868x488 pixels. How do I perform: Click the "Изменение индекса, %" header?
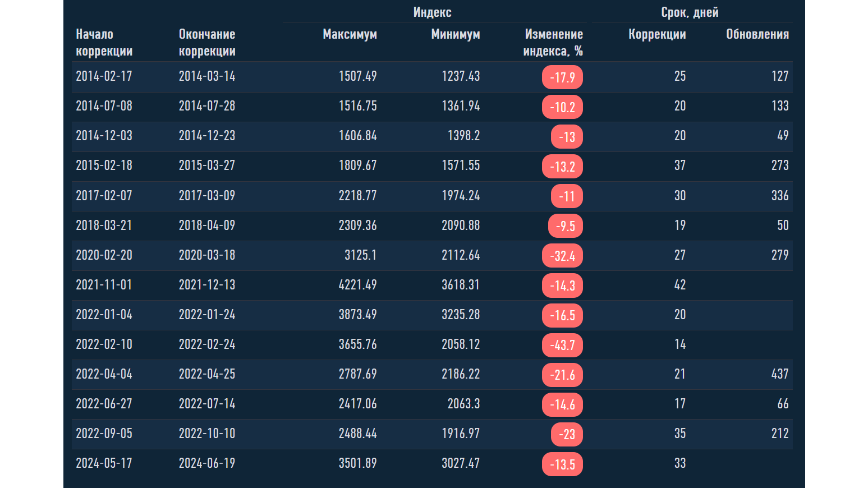[553, 43]
